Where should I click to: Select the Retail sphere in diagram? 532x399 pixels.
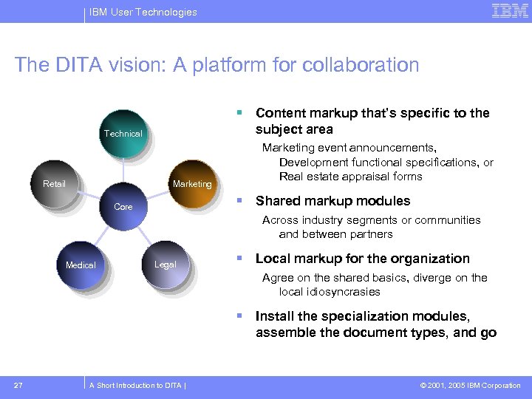55,184
